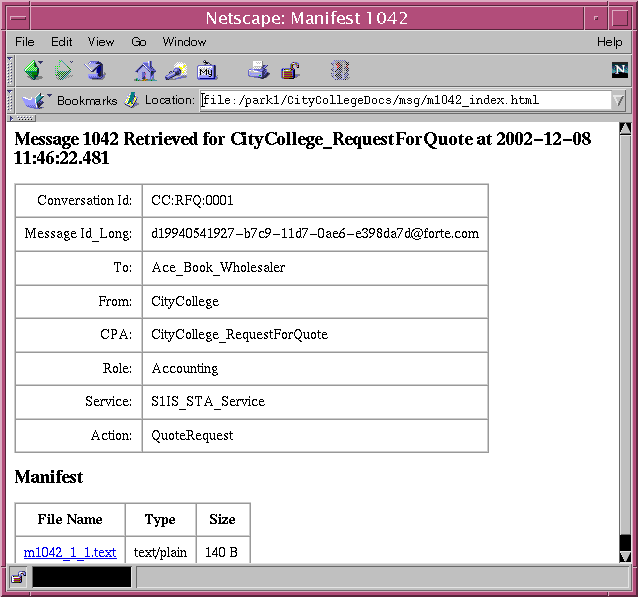The image size is (638, 597).
Task: Expand the Location history dropdown arrow
Action: coord(618,100)
